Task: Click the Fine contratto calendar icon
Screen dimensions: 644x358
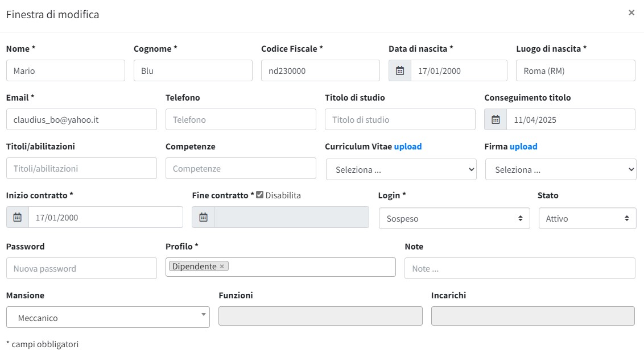Action: 203,218
